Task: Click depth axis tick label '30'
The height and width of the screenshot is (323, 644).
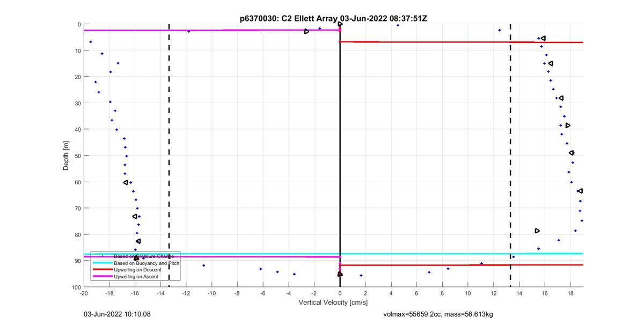Action: point(77,103)
